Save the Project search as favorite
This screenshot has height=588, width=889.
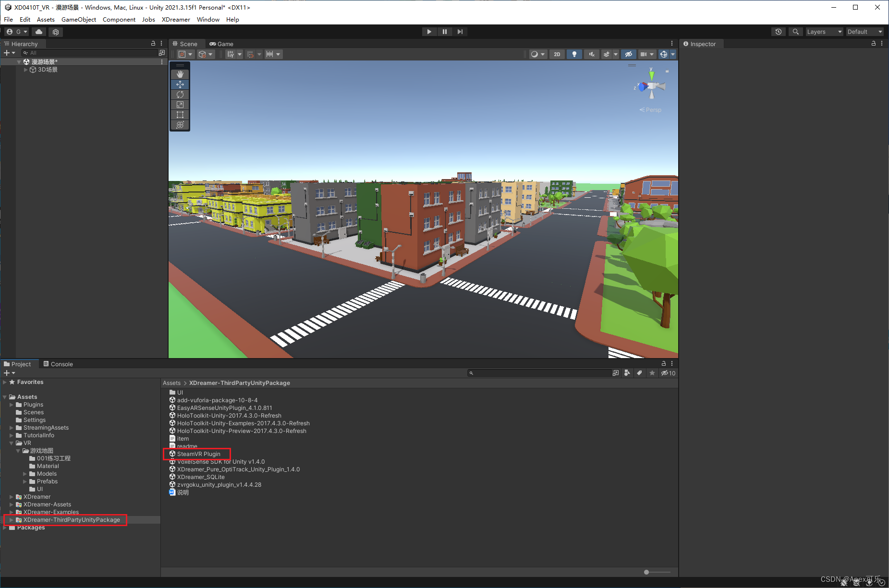pos(652,373)
